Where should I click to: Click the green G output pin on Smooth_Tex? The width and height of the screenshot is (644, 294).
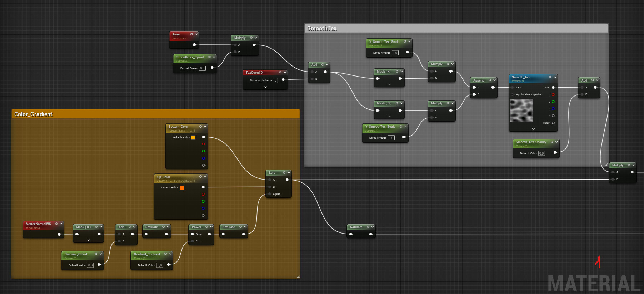(x=553, y=102)
